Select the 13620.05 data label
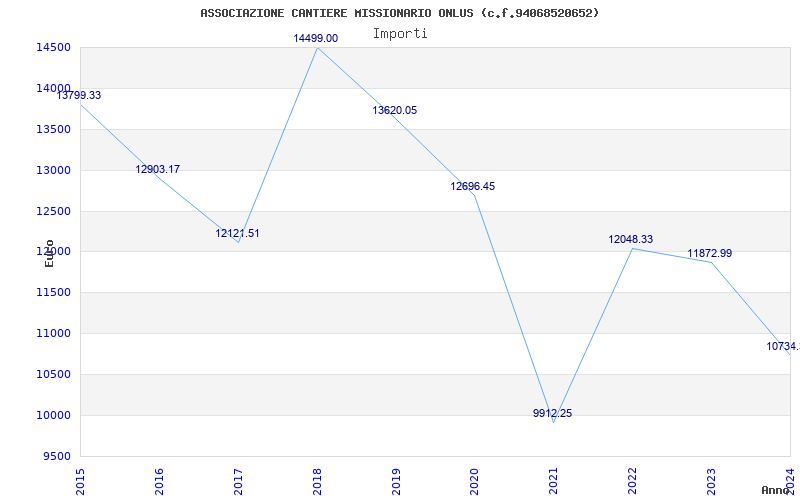 click(394, 110)
